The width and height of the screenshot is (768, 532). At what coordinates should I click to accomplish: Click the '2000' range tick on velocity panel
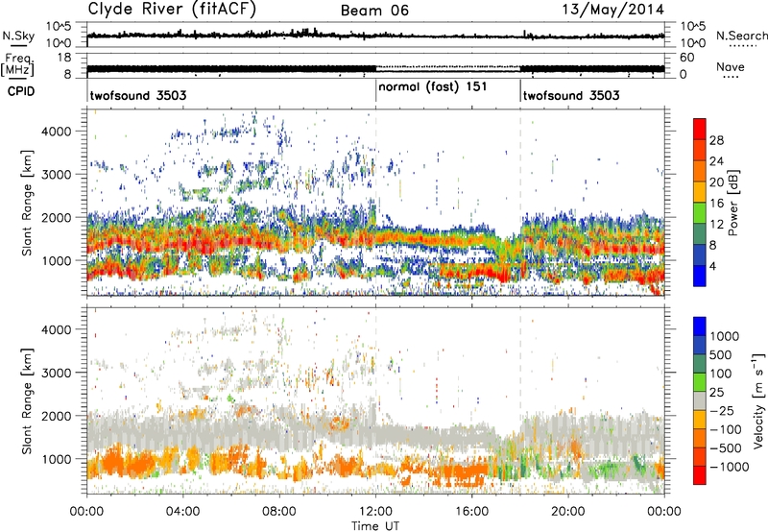(56, 416)
